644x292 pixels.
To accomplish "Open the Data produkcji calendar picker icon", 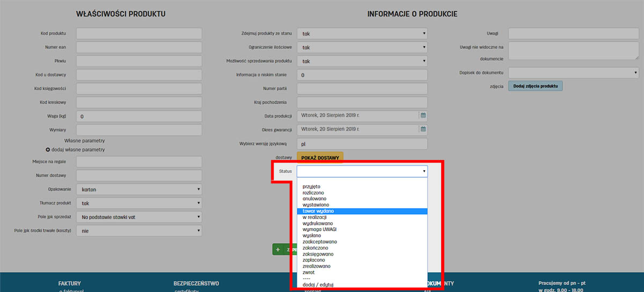I will coord(422,115).
